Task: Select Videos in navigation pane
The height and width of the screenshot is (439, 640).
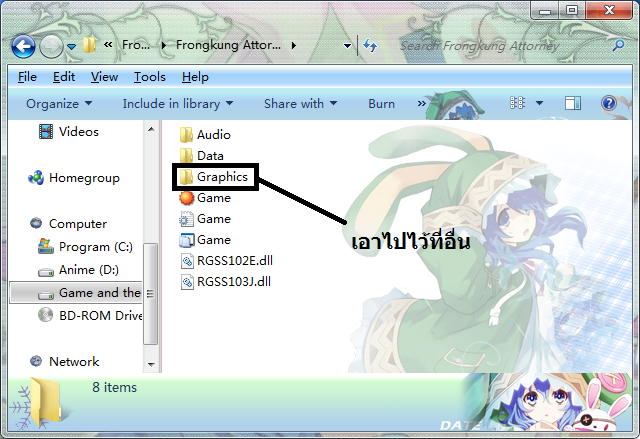Action: pos(79,132)
